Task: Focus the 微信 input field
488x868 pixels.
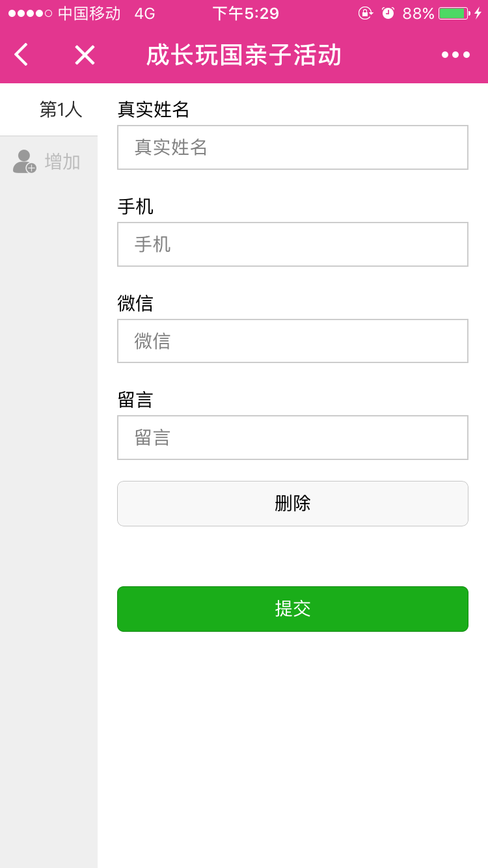Action: (x=293, y=341)
